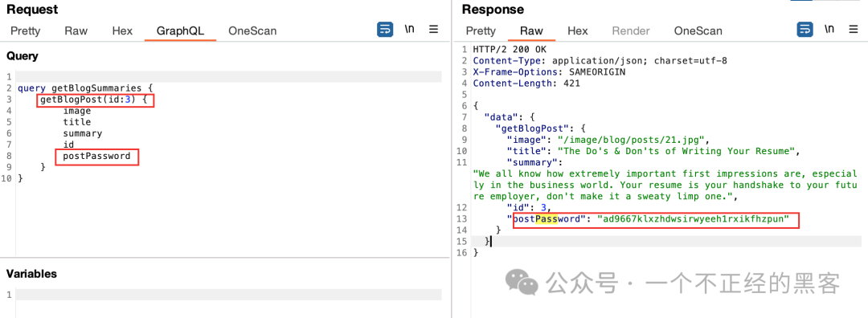The height and width of the screenshot is (318, 868).
Task: Toggle word wrap icon in Request panel
Action: (385, 30)
